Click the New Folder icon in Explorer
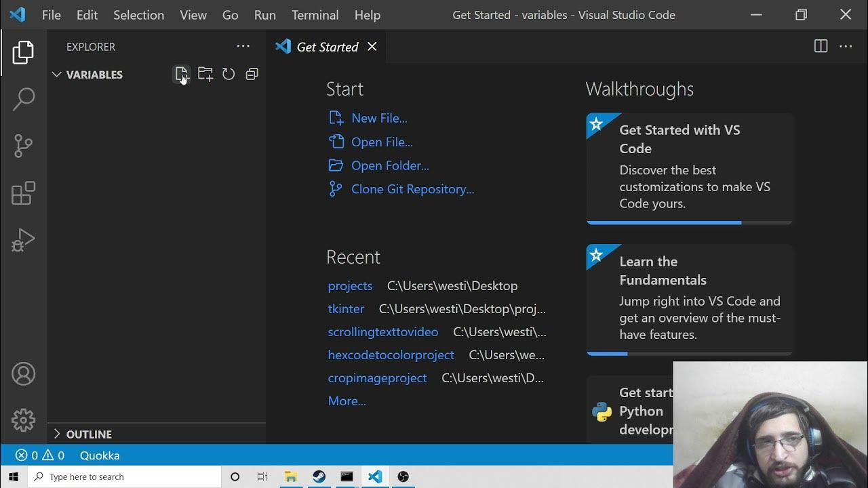Viewport: 868px width, 488px height. pos(205,74)
